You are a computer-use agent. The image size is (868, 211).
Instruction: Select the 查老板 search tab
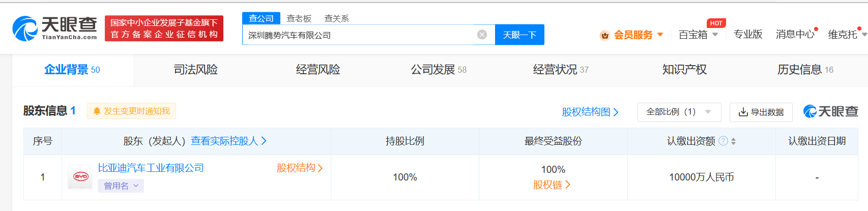(x=299, y=18)
